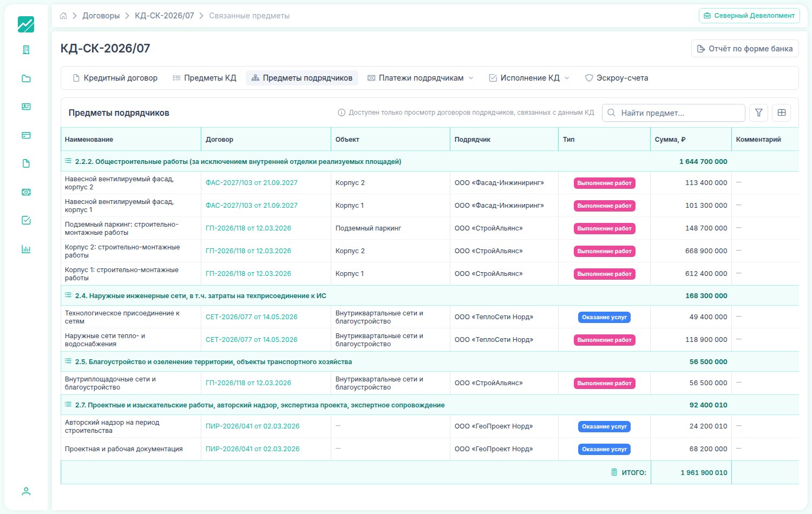
Task: Click the green chart logo in sidebar
Action: 26,24
